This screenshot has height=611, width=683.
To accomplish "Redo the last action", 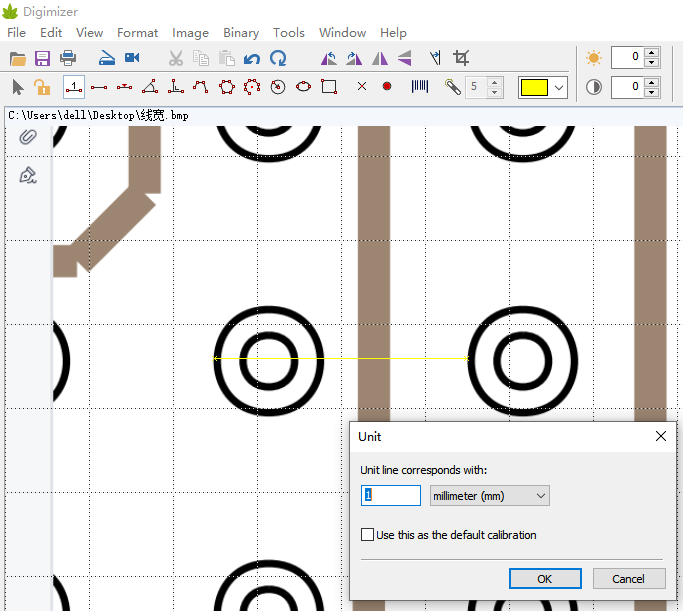I will click(x=278, y=58).
